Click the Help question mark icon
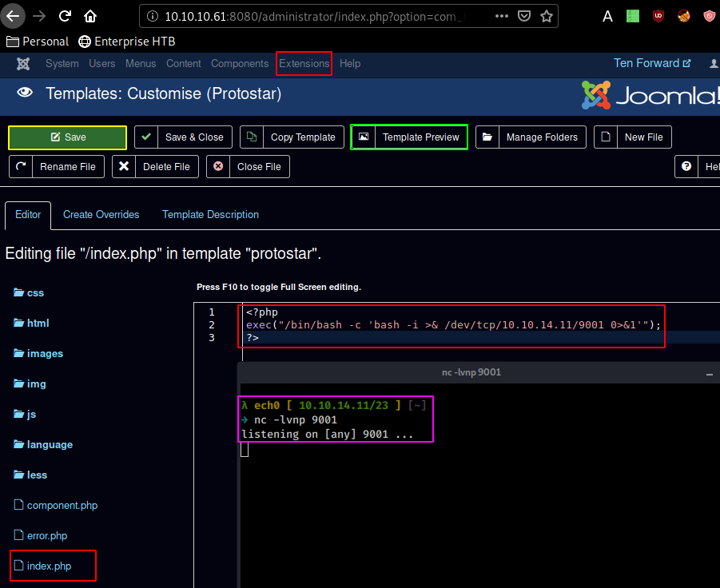 [686, 166]
